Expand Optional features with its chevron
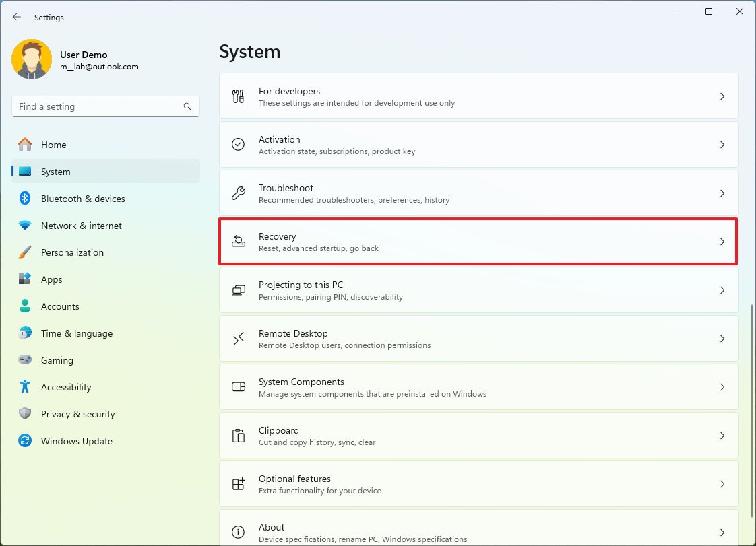The image size is (756, 546). pos(722,484)
